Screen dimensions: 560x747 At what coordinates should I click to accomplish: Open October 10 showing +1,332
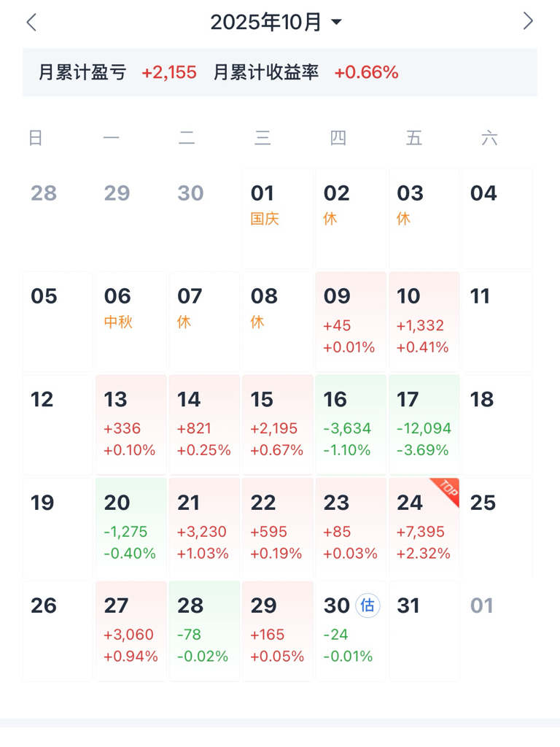click(424, 322)
